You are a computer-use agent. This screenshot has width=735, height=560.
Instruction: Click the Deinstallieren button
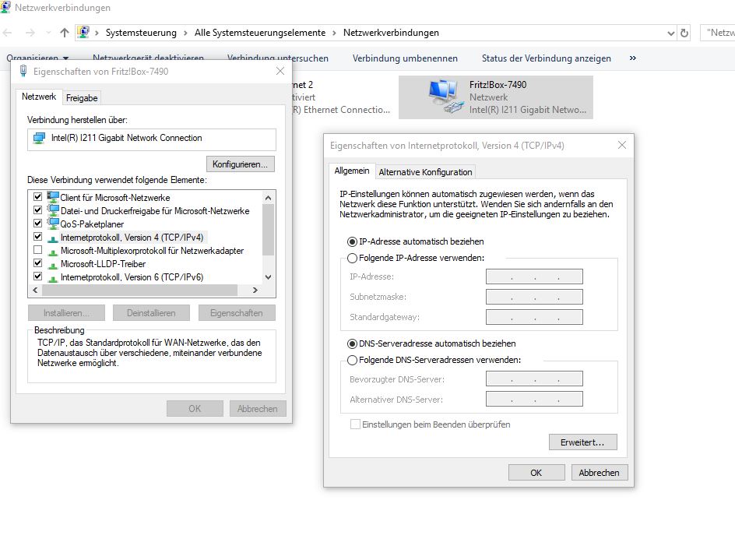(x=151, y=313)
